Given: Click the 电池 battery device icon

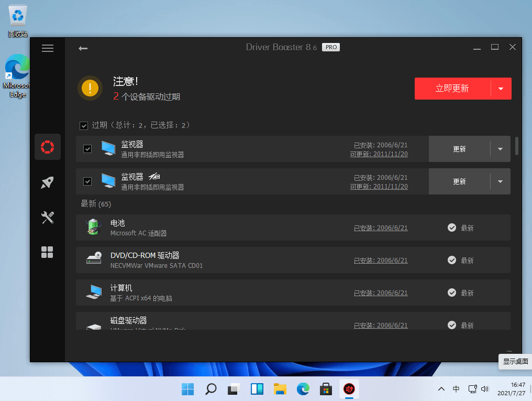Looking at the screenshot, I should 93,227.
